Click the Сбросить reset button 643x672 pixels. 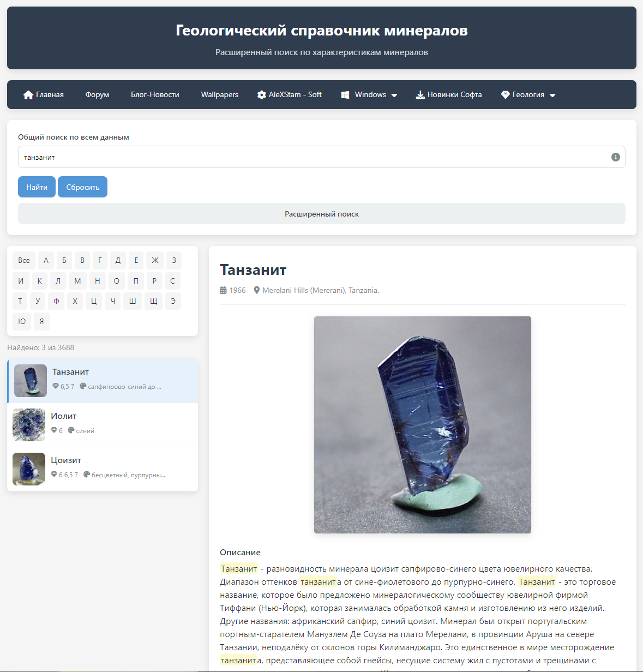[x=83, y=187]
